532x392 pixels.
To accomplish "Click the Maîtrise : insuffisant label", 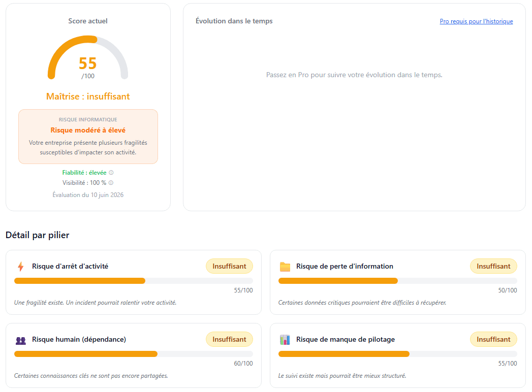I will (88, 96).
